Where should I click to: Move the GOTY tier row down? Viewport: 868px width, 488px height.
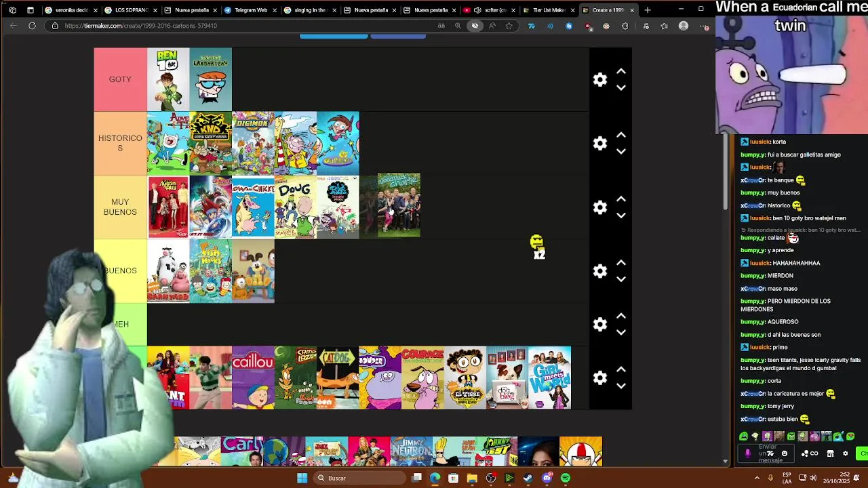point(620,87)
